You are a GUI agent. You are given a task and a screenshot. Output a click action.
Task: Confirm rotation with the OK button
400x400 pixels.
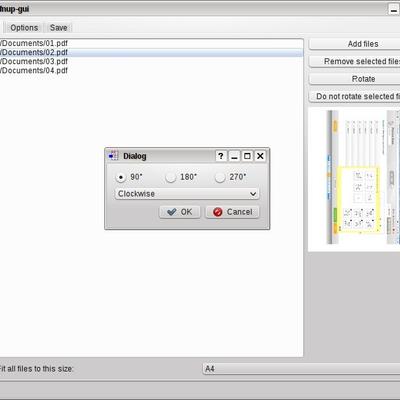tap(180, 212)
